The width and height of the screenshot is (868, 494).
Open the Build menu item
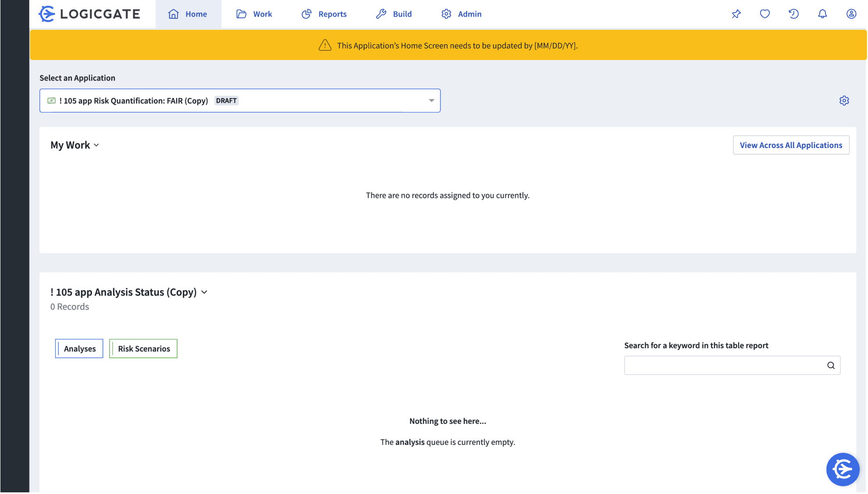pos(394,14)
